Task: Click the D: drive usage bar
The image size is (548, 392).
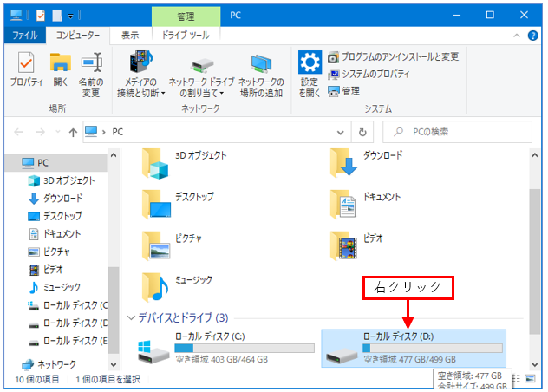Action: coord(433,348)
